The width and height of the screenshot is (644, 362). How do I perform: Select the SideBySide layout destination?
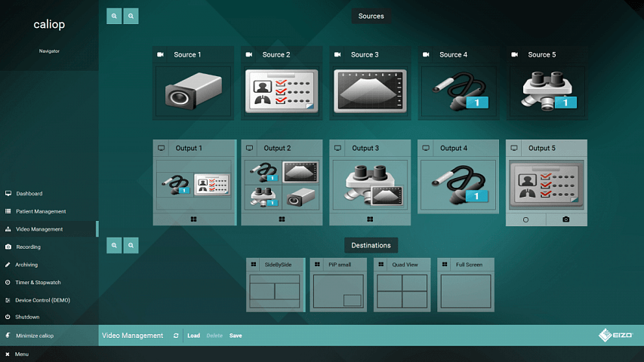(x=275, y=290)
